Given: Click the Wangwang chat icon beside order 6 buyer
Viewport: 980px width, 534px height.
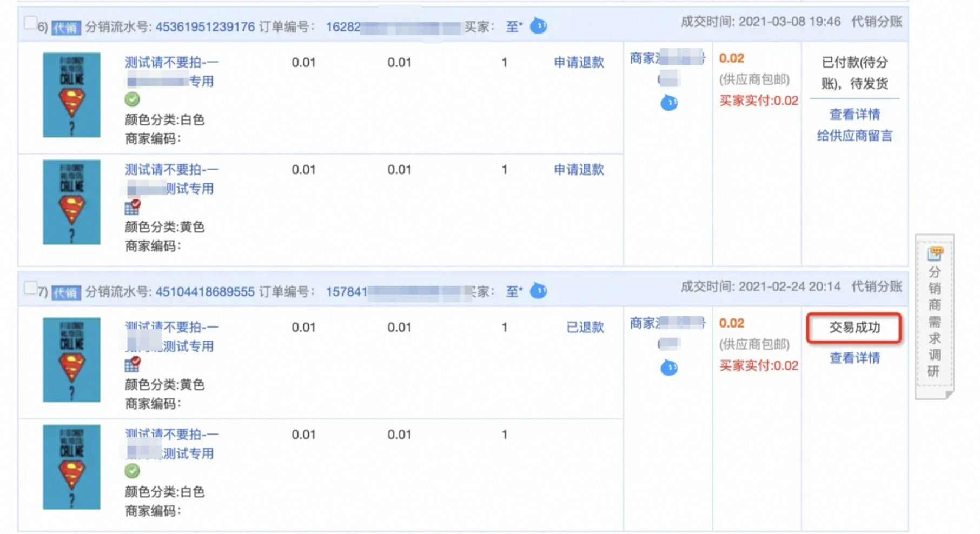Looking at the screenshot, I should (x=538, y=25).
